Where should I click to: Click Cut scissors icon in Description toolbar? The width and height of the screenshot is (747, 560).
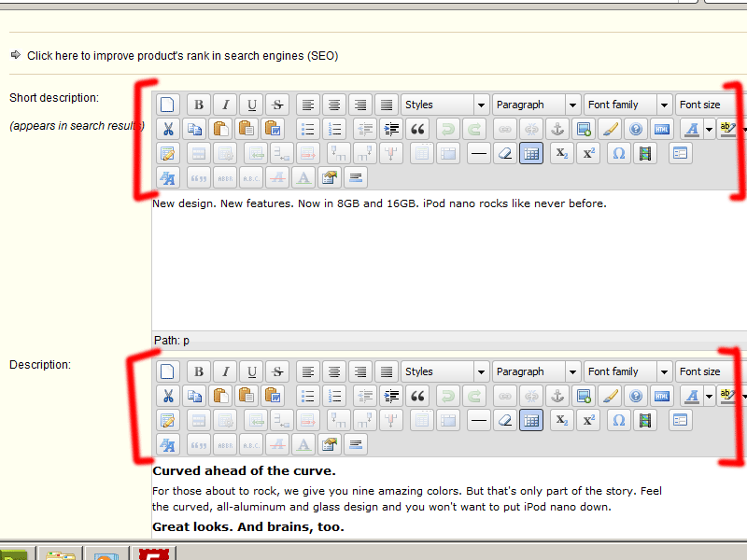point(168,396)
